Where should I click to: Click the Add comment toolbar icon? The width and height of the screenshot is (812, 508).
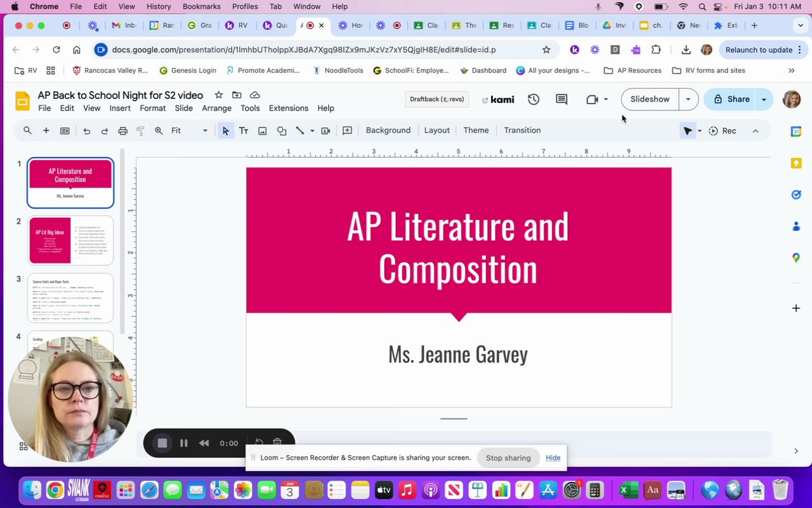click(347, 131)
